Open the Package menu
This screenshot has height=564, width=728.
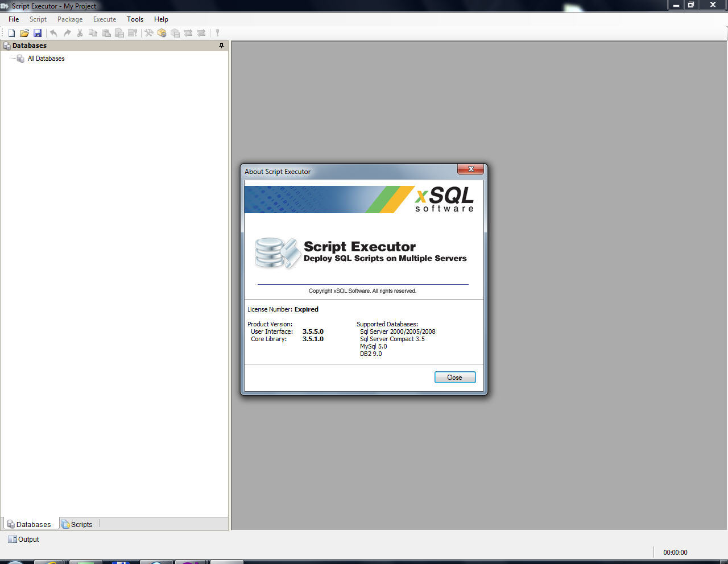tap(70, 19)
